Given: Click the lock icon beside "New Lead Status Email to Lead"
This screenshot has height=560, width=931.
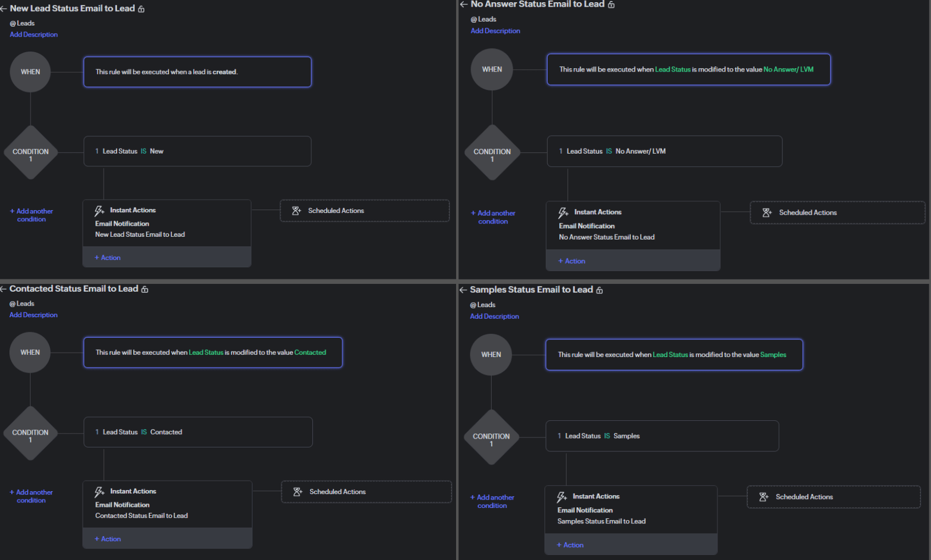Looking at the screenshot, I should 141,8.
